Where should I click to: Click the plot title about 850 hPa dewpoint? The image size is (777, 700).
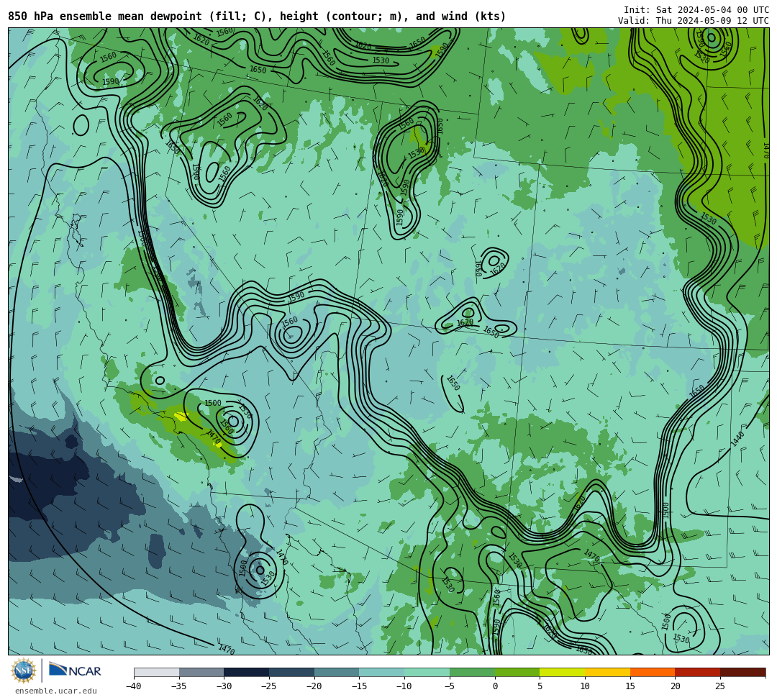257,17
